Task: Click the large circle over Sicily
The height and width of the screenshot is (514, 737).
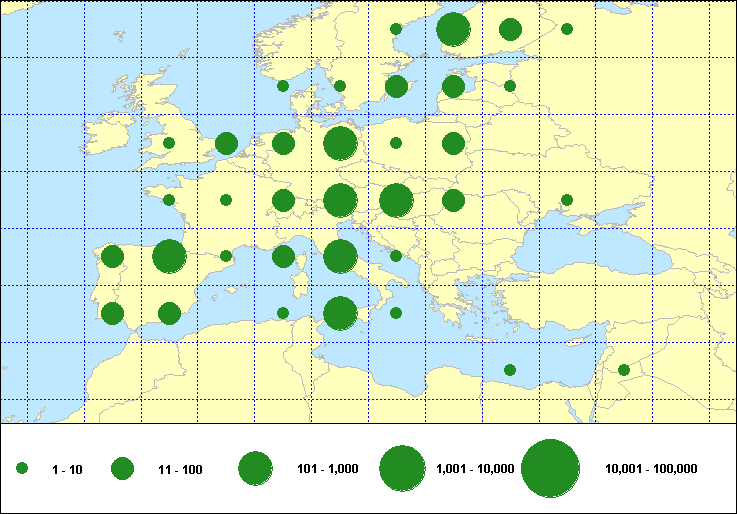Action: pyautogui.click(x=340, y=313)
